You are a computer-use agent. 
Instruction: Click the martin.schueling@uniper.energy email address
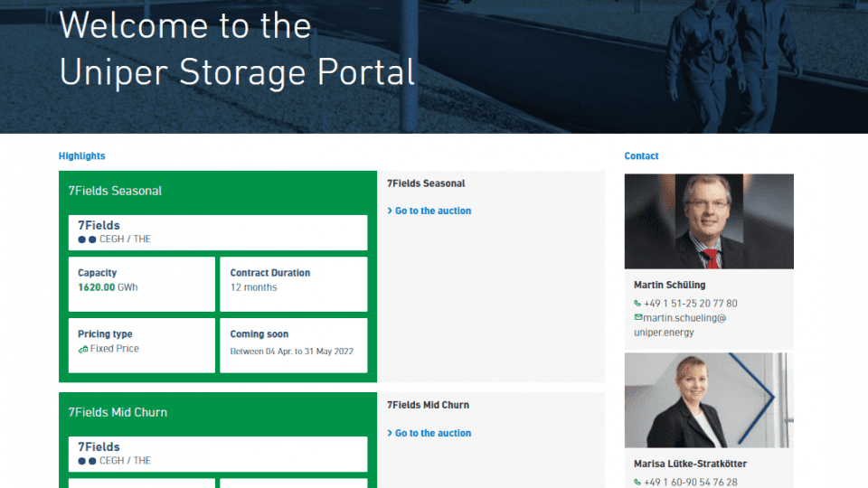[680, 325]
